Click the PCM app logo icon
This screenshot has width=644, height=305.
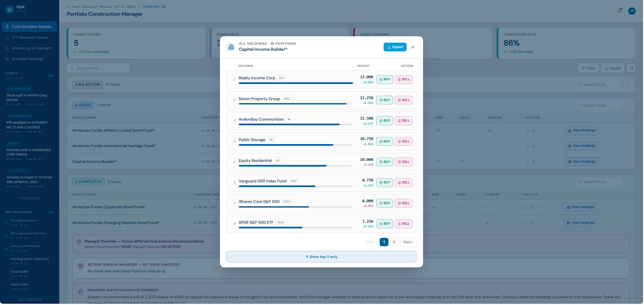coord(9,9)
